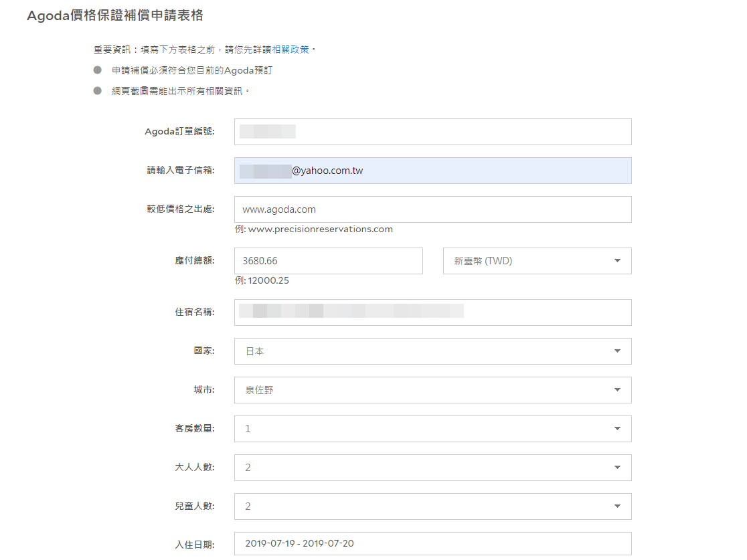
Task: Click example text www.precisionreservations.com
Action: [x=321, y=229]
